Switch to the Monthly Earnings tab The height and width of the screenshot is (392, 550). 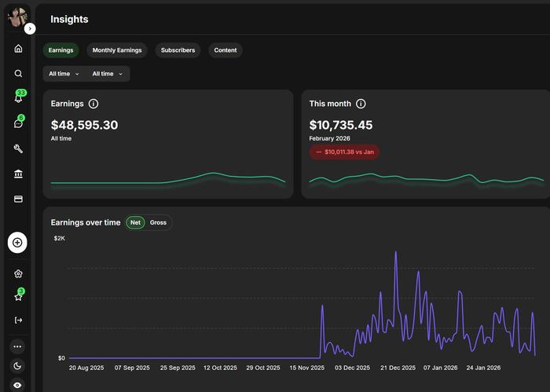(x=117, y=50)
